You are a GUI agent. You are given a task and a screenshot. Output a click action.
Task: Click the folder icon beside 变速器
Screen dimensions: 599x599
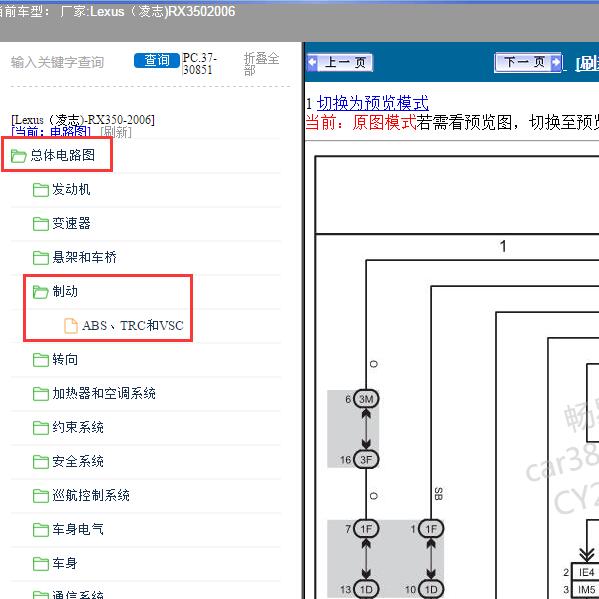[x=40, y=223]
